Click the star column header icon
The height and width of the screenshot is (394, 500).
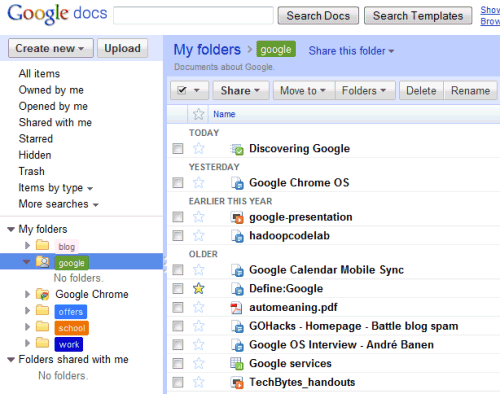(198, 114)
